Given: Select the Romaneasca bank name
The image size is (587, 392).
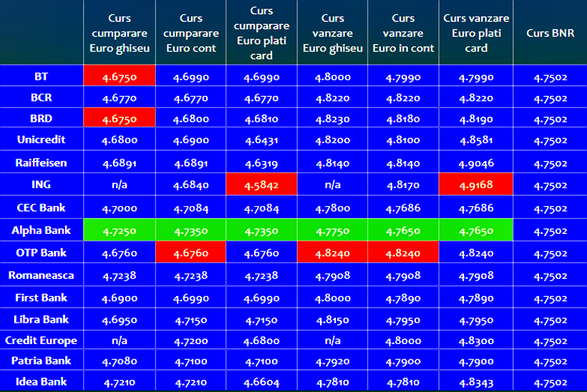Looking at the screenshot, I should (x=42, y=275).
